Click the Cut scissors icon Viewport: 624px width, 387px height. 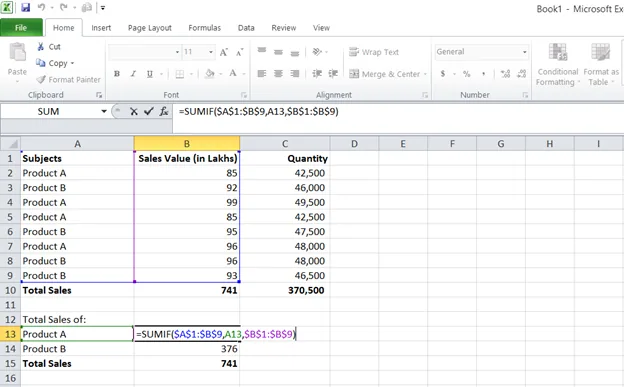point(41,47)
